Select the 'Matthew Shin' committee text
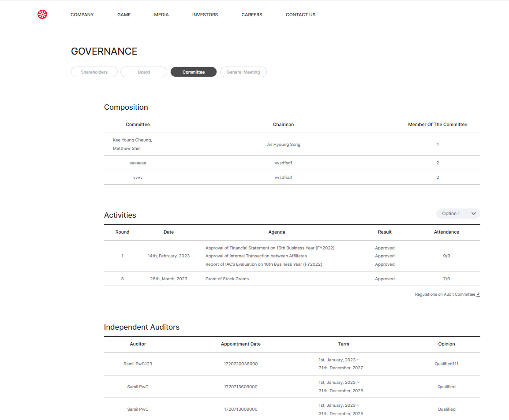The image size is (509, 420). pyautogui.click(x=127, y=148)
